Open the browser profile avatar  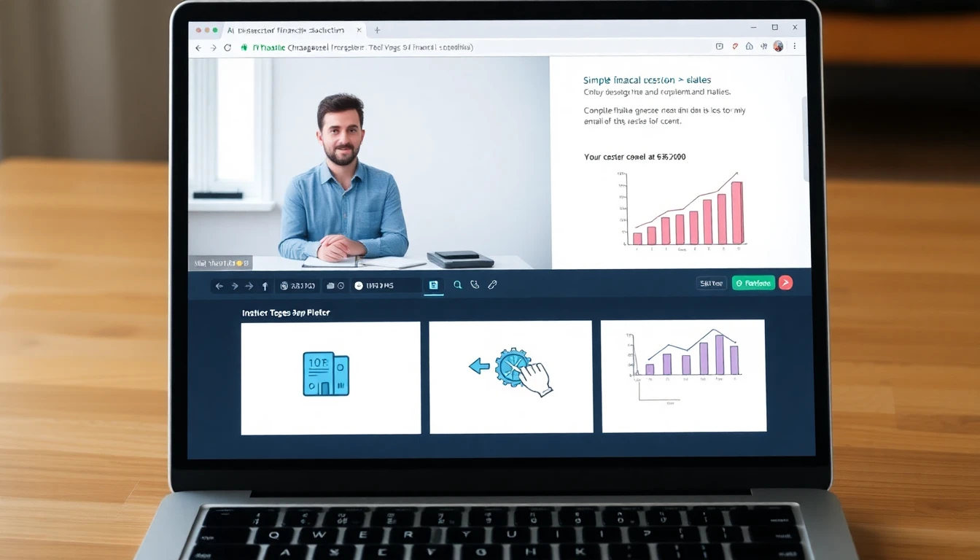(778, 47)
